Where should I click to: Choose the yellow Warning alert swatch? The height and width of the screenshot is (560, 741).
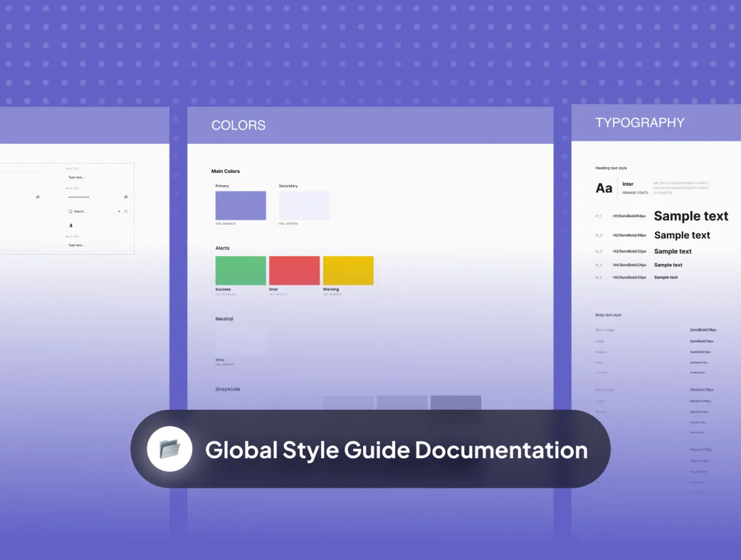(x=348, y=271)
